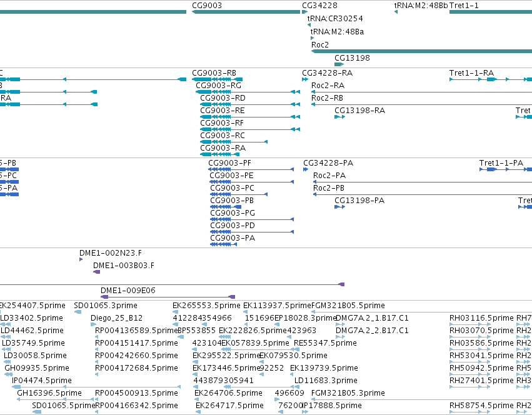Click EST GH09935.5prime
This screenshot has height=415, width=532.
click(9, 374)
